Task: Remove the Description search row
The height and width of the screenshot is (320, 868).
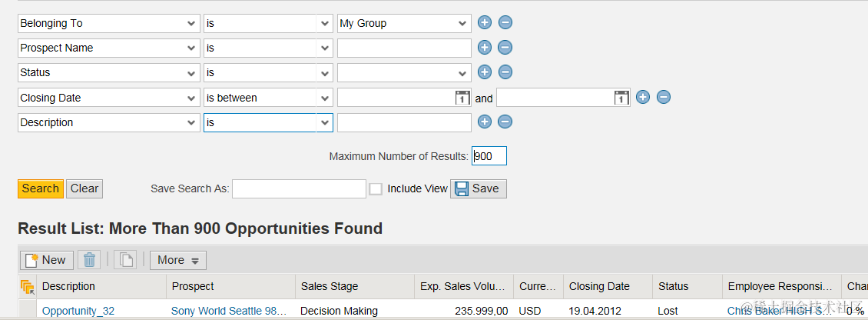Action: [x=505, y=122]
